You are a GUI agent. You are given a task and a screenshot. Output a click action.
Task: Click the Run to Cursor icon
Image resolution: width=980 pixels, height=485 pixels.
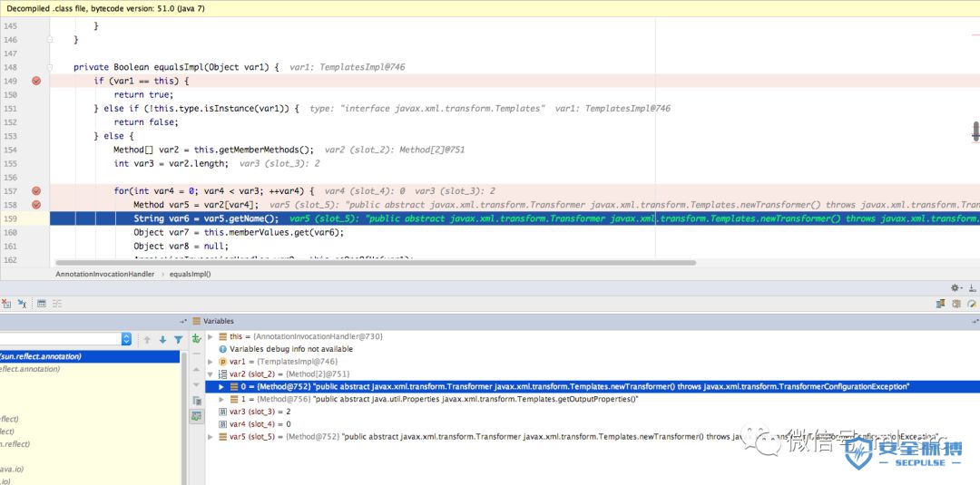tap(22, 304)
